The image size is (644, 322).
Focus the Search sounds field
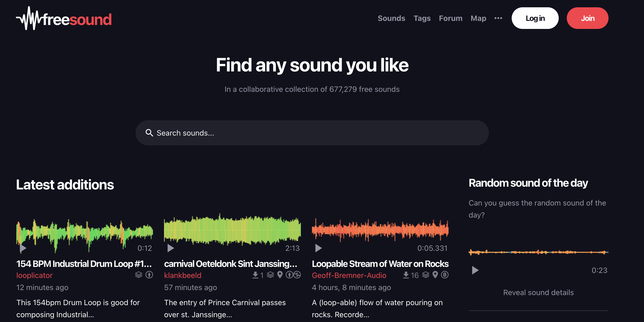point(312,133)
